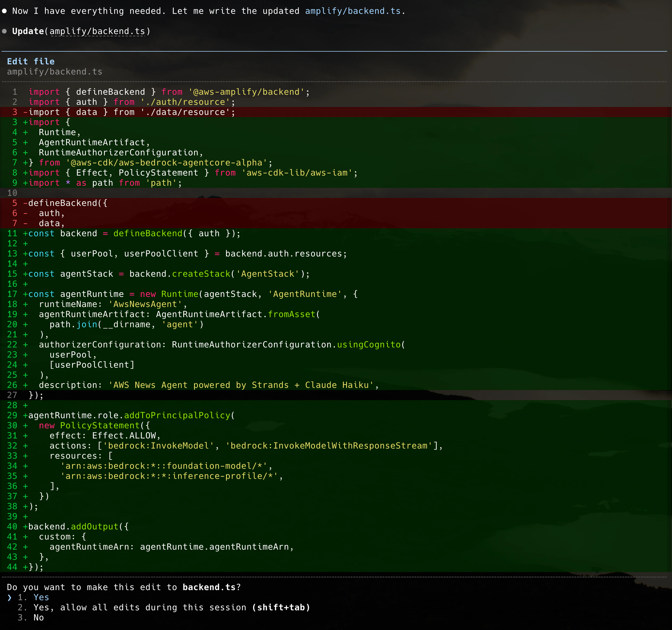The height and width of the screenshot is (630, 672).
Task: Click the description 'AWS News Agent' line
Action: [x=336, y=385]
